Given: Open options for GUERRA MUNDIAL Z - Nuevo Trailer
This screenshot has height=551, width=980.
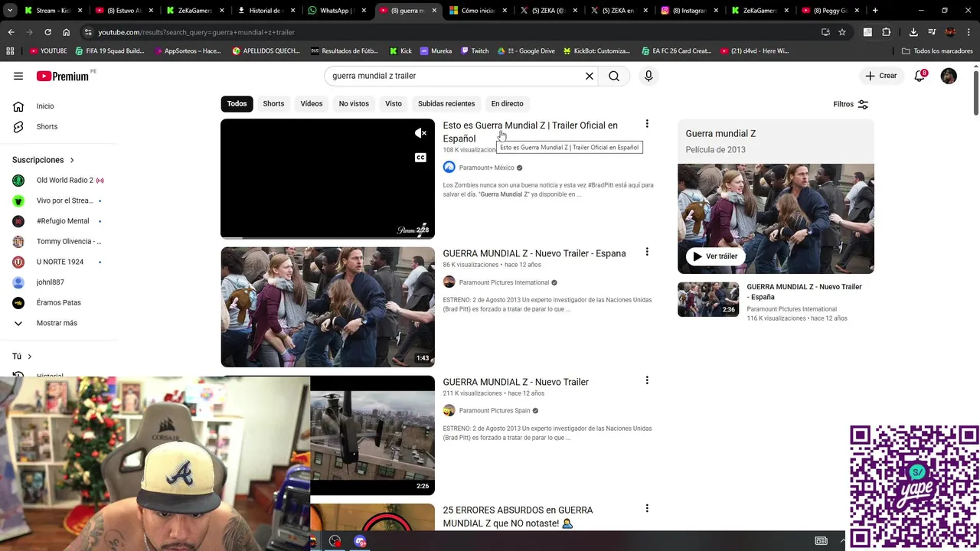Looking at the screenshot, I should pyautogui.click(x=647, y=380).
